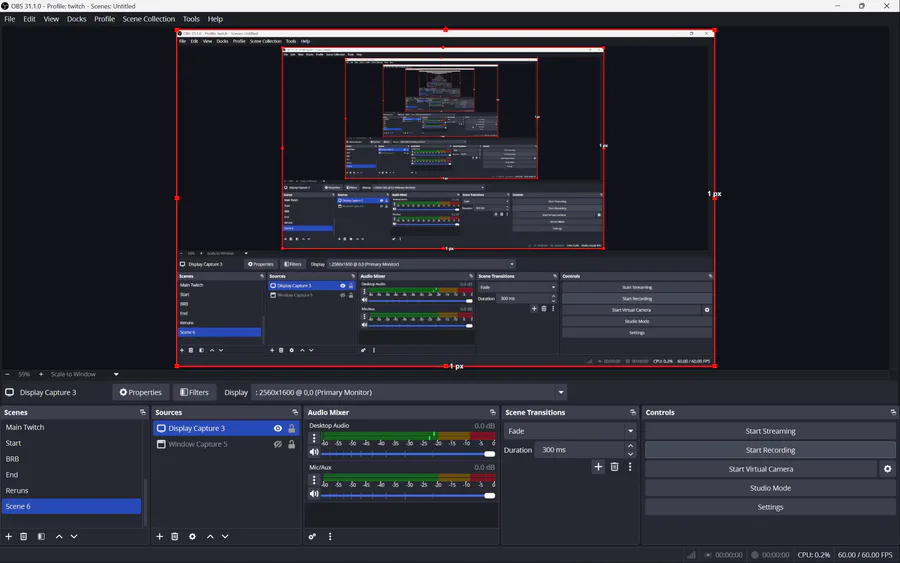Open Filters for Display Capture 3
The image size is (900, 563).
[x=195, y=393]
